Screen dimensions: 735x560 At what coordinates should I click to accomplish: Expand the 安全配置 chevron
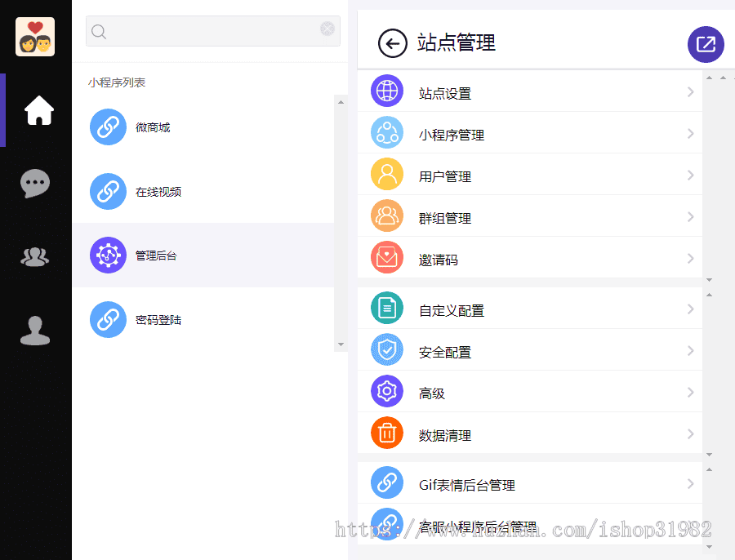(x=690, y=350)
